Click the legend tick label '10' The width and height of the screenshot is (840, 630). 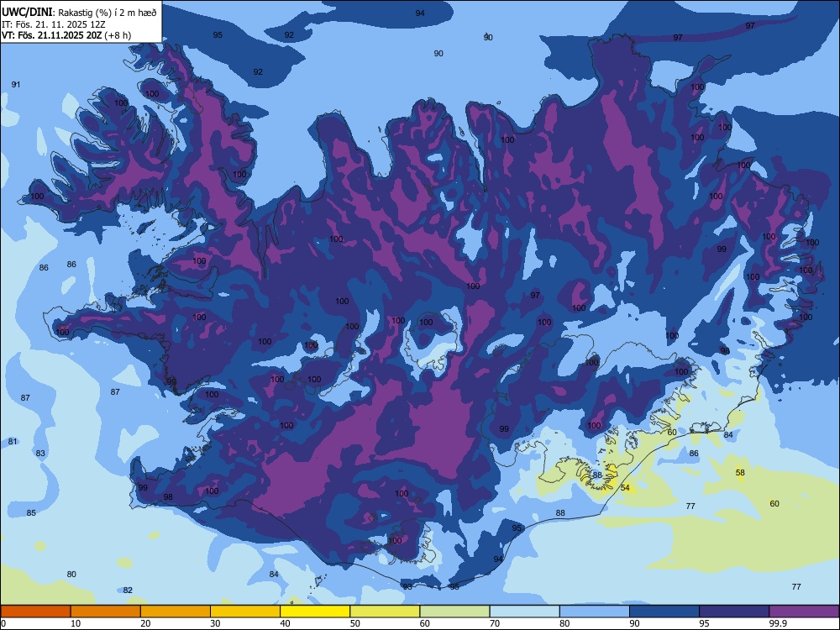76,623
